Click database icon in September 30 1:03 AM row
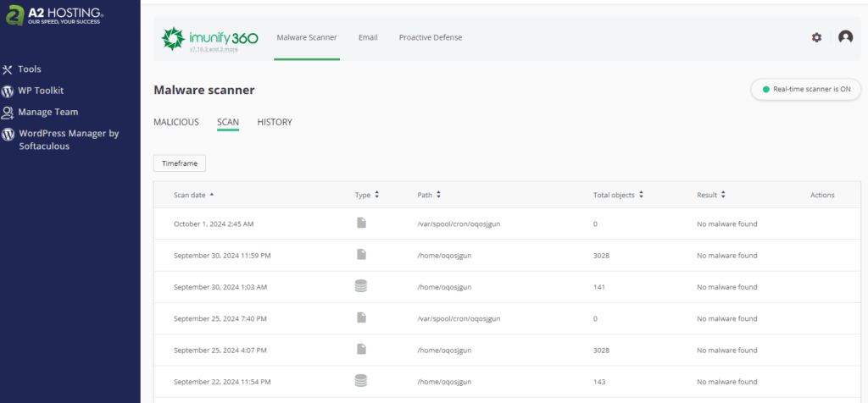Image resolution: width=868 pixels, height=403 pixels. (361, 286)
